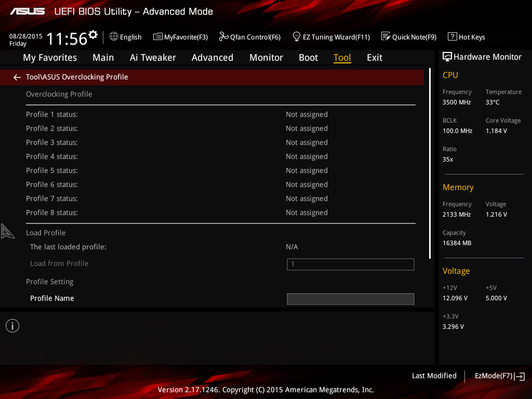The width and height of the screenshot is (532, 399).
Task: Select the Profile 4 status row
Action: click(x=220, y=156)
